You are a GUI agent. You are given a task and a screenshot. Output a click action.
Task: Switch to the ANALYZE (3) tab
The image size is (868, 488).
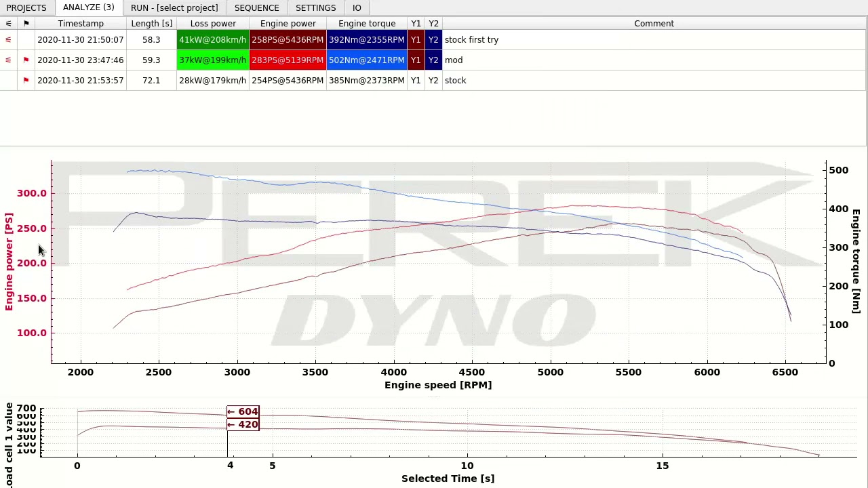[x=88, y=7]
